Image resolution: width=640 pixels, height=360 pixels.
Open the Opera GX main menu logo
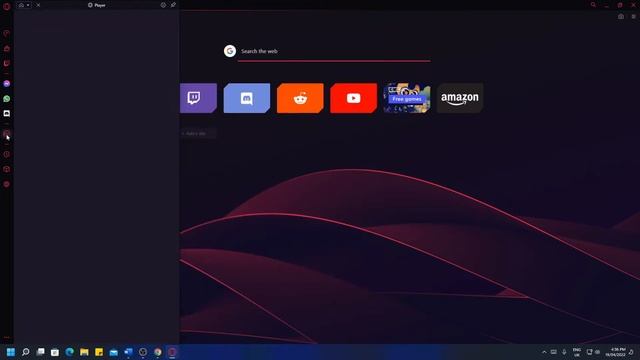[x=7, y=6]
